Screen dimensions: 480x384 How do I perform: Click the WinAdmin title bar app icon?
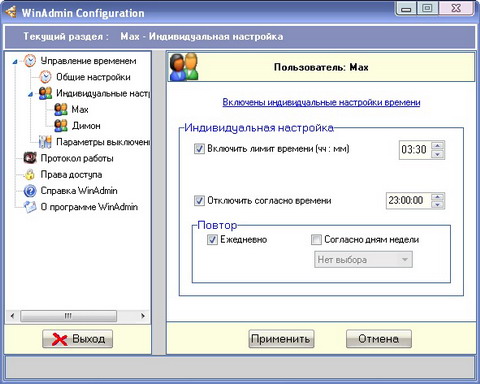click(10, 12)
